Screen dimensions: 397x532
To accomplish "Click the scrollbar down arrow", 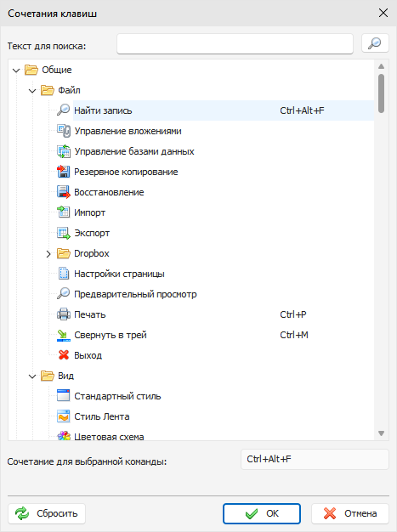I will 381,433.
